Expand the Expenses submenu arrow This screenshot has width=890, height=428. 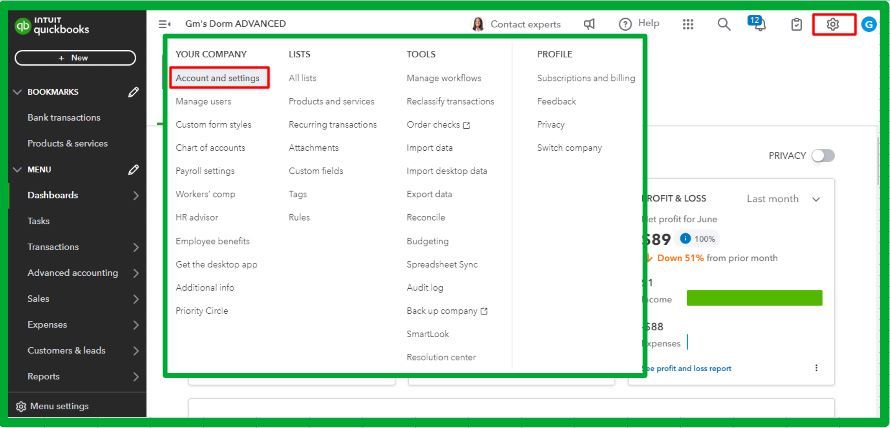tap(136, 325)
